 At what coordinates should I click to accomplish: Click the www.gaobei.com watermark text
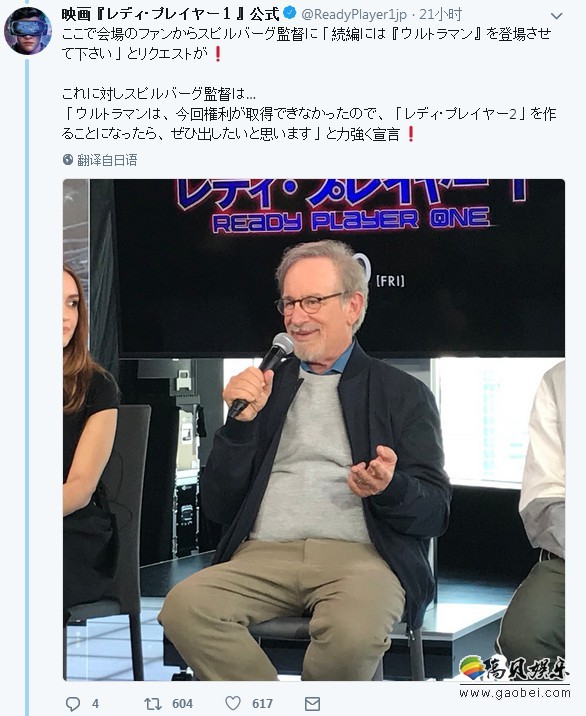[515, 693]
